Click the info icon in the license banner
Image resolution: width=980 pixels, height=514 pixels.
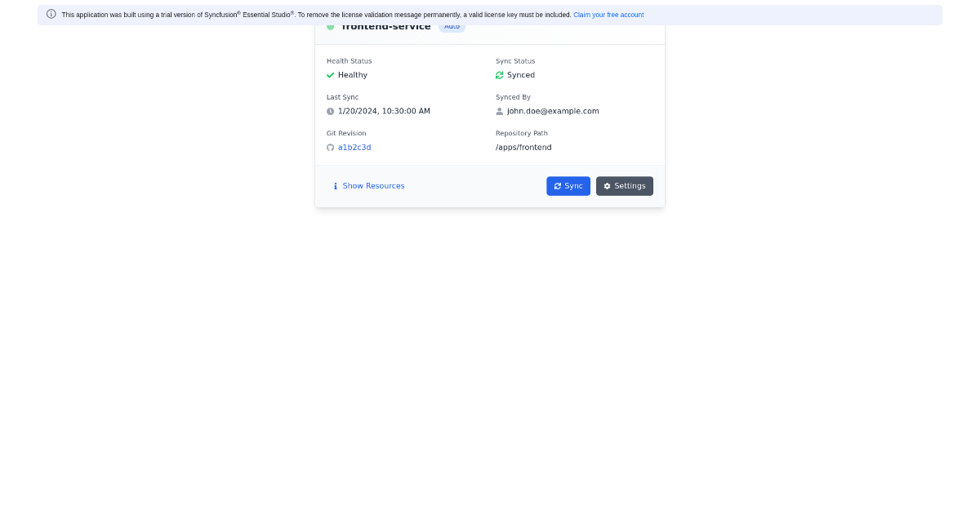pyautogui.click(x=51, y=14)
